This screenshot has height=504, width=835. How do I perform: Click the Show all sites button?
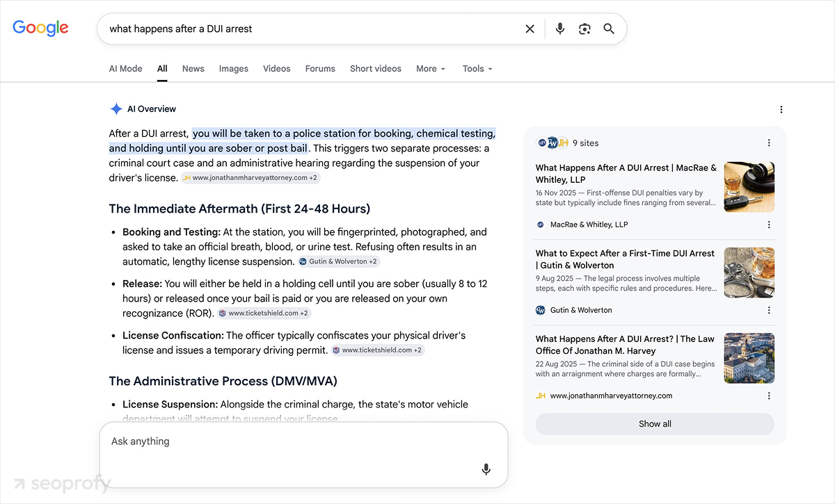click(x=655, y=424)
